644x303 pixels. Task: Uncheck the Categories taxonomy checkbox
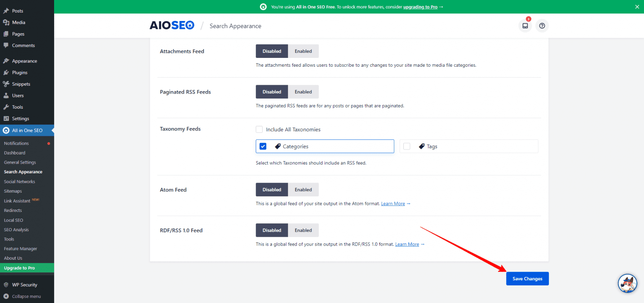[x=263, y=146]
